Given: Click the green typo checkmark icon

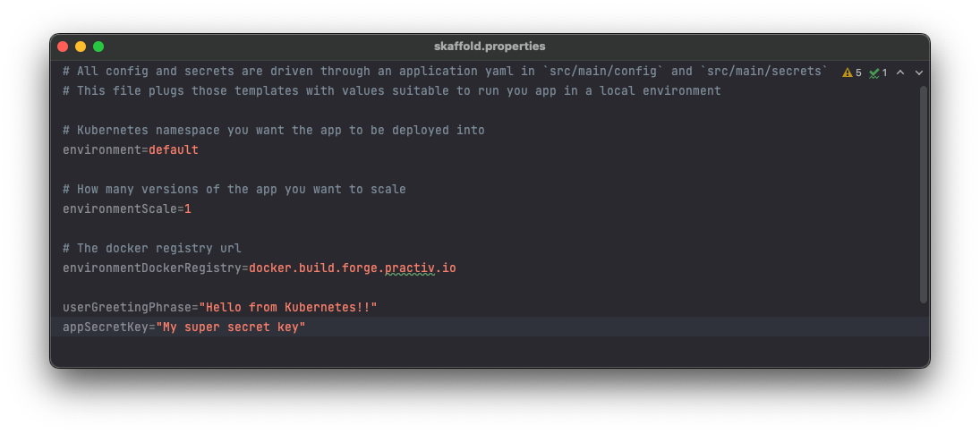Looking at the screenshot, I should 873,73.
